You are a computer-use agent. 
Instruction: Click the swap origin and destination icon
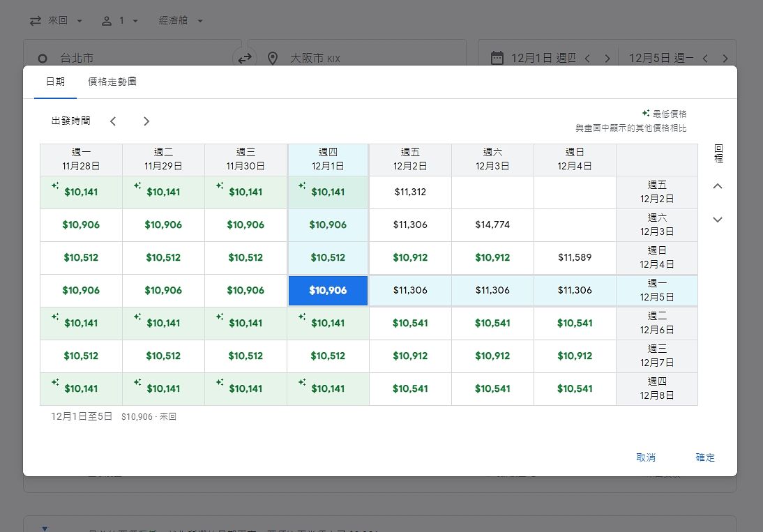tap(244, 59)
